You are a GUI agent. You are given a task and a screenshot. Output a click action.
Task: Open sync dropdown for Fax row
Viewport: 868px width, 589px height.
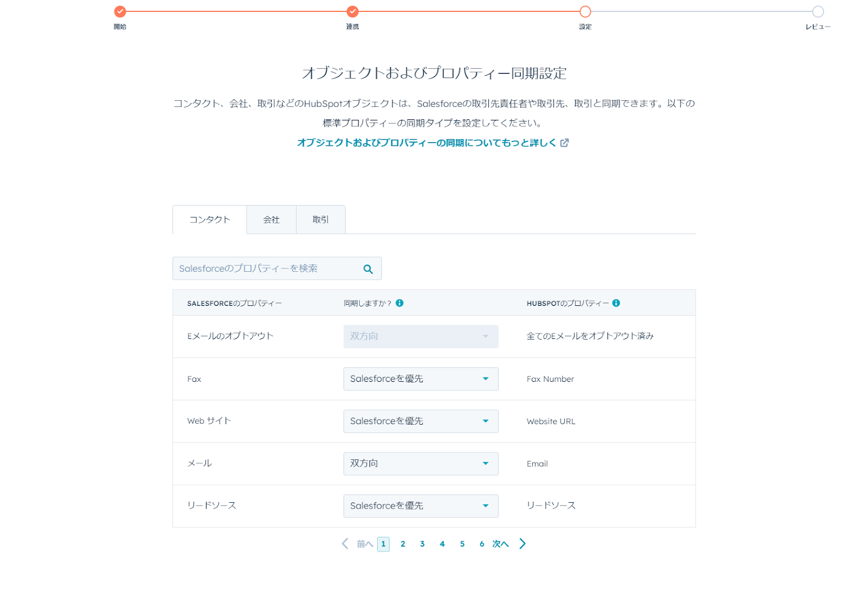[420, 379]
